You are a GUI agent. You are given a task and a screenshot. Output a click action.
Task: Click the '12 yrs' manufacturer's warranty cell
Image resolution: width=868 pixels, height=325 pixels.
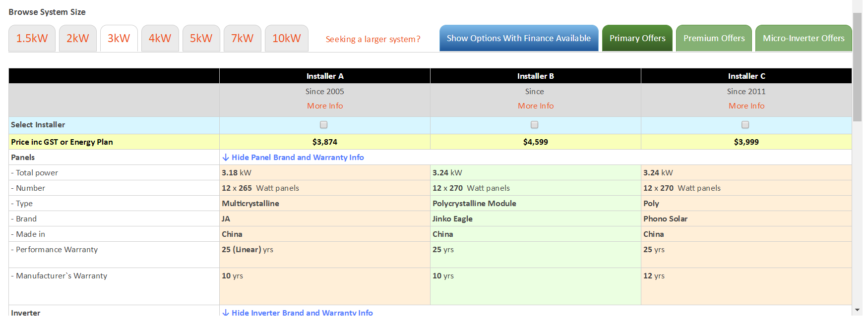tap(746, 286)
